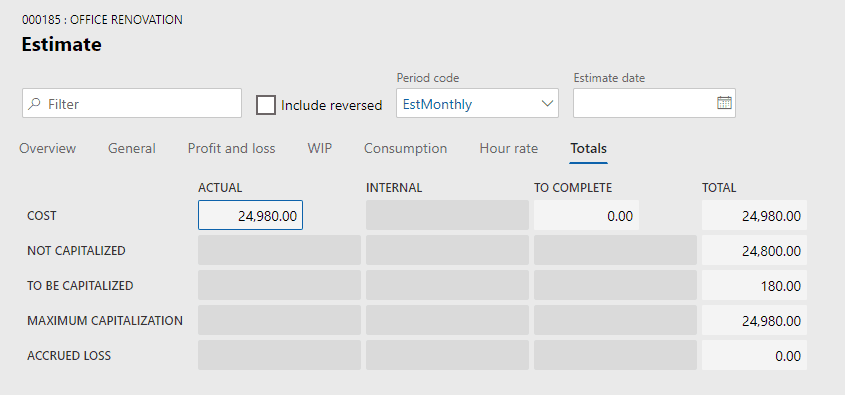Screen dimensions: 845x395
Task: Click inside the Estimate date field
Action: [x=644, y=103]
